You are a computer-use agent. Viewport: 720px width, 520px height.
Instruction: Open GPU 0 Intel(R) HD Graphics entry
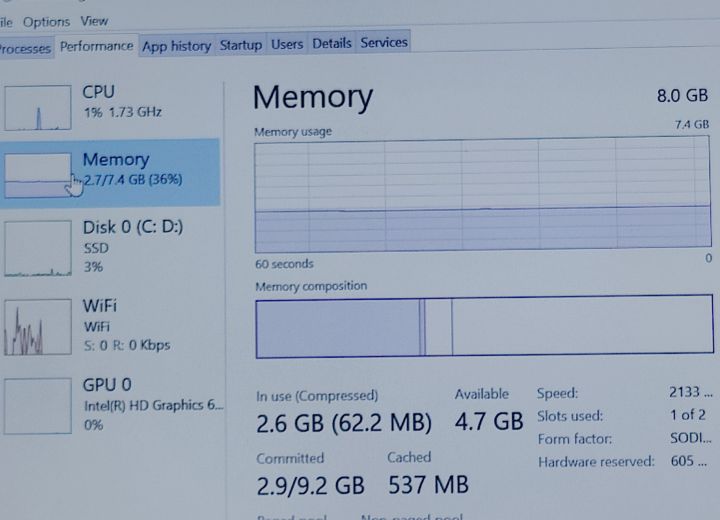click(x=110, y=406)
